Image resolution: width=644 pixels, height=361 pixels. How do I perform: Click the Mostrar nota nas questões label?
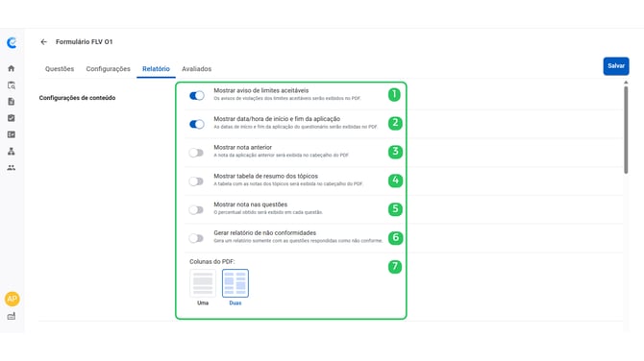(x=251, y=205)
